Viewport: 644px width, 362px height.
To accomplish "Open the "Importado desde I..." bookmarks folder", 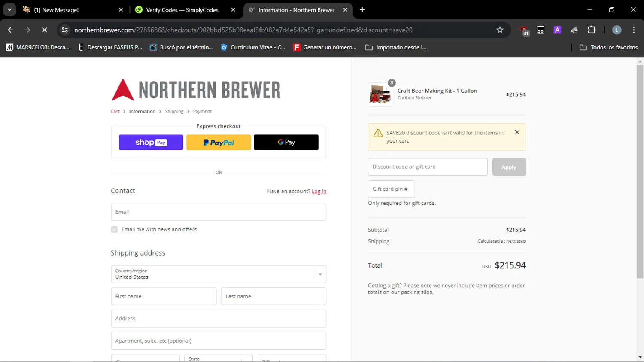I will coord(396,47).
